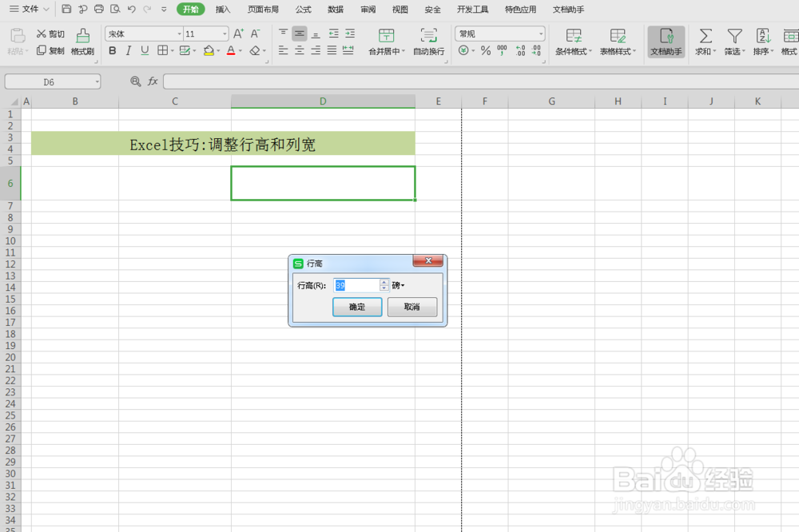The width and height of the screenshot is (799, 532).
Task: Apply thousands separator format
Action: [502, 50]
